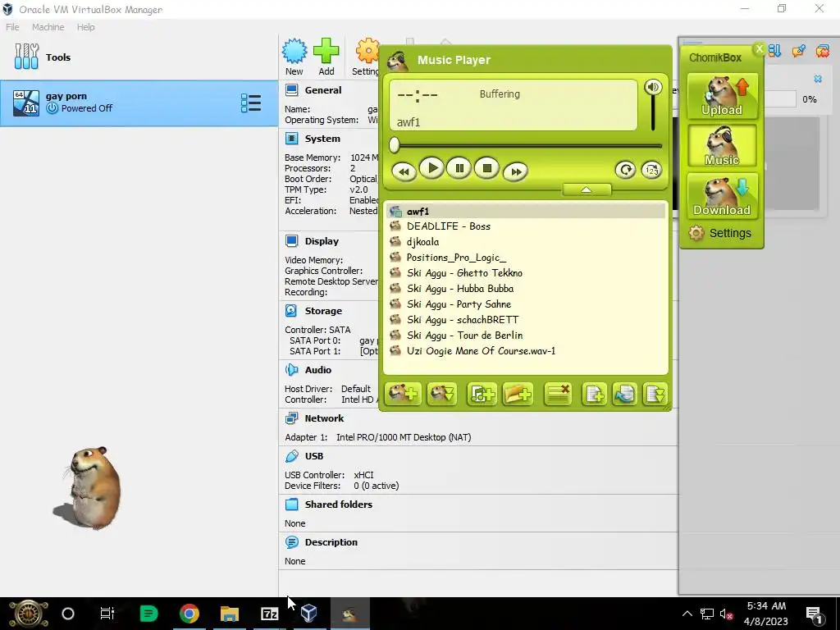840x630 pixels.
Task: Add from Chomik with hamster-plus icon
Action: pos(403,395)
